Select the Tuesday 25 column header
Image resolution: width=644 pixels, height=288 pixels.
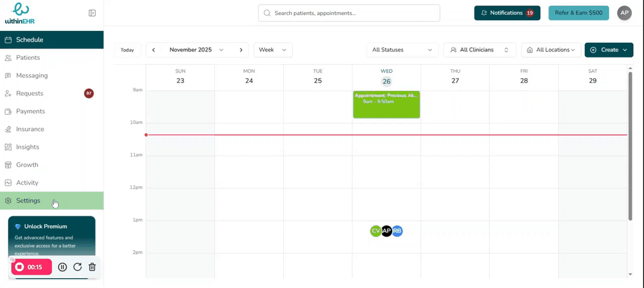point(318,76)
